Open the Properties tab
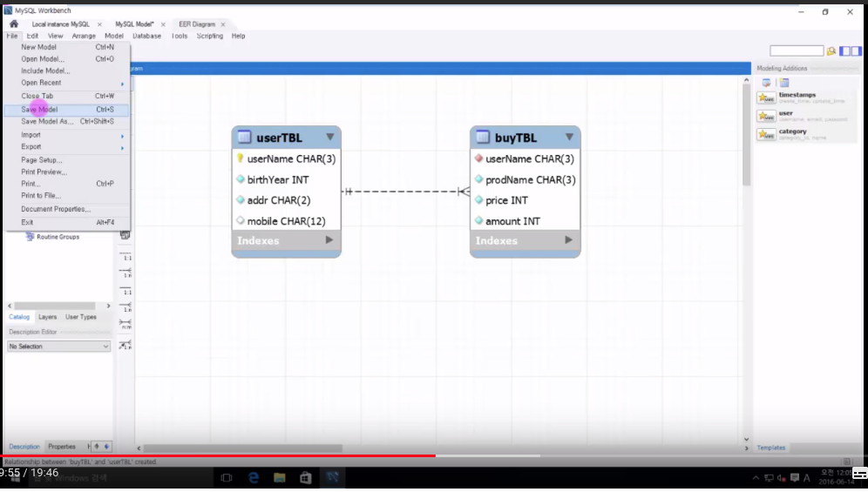Screen dimensions: 868x492 click(62, 447)
